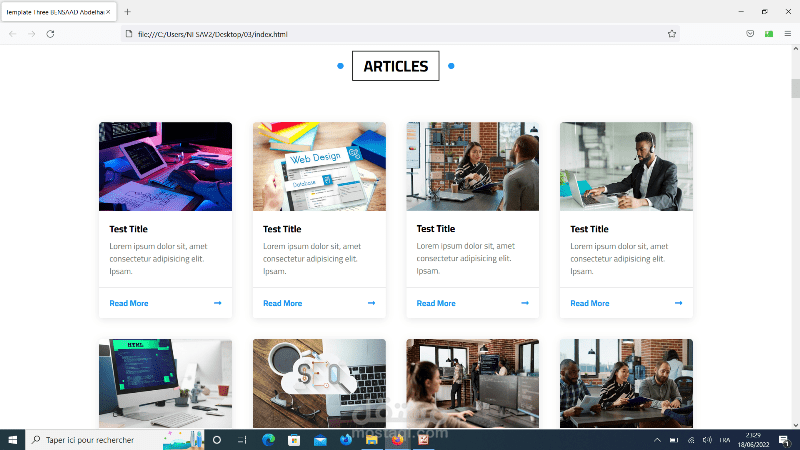This screenshot has height=450, width=800.
Task: Click the scrollbar down arrow
Action: [795, 425]
